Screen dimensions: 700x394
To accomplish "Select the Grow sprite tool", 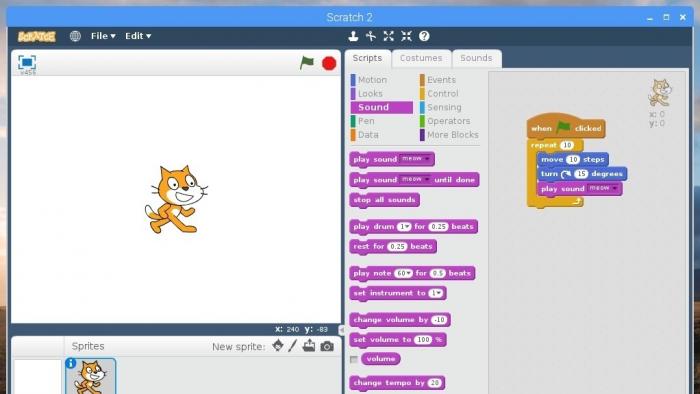I will click(x=388, y=36).
